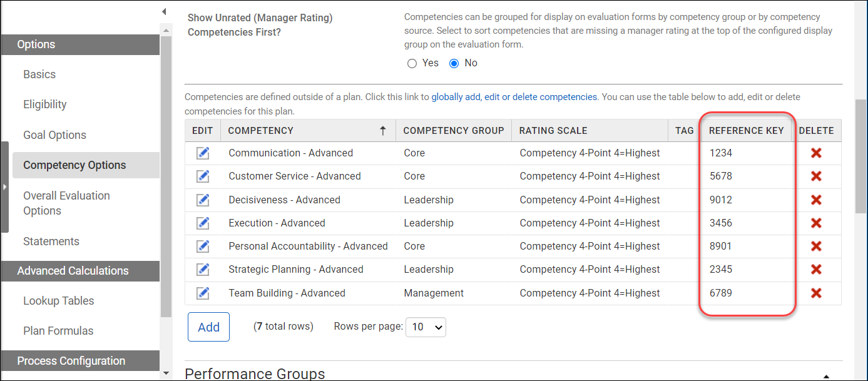This screenshot has height=381, width=868.
Task: Edit the Team Building - Advanced competency
Action: [202, 292]
